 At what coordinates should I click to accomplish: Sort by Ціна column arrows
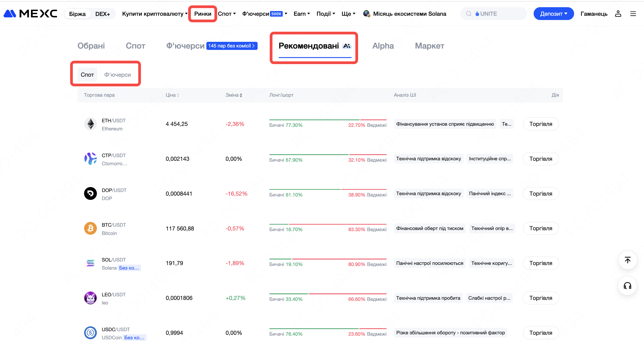178,95
